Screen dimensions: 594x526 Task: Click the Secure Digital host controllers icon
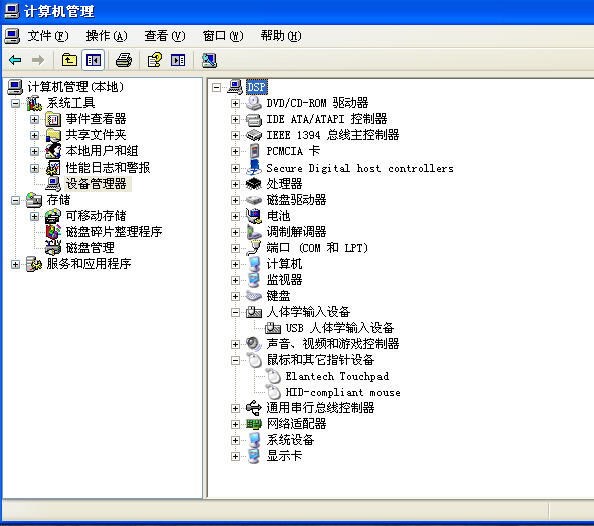click(x=253, y=168)
